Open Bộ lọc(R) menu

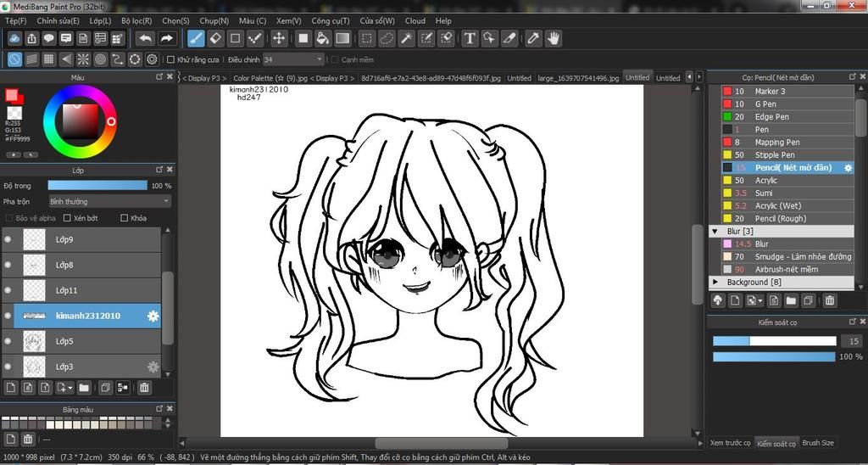pos(136,20)
